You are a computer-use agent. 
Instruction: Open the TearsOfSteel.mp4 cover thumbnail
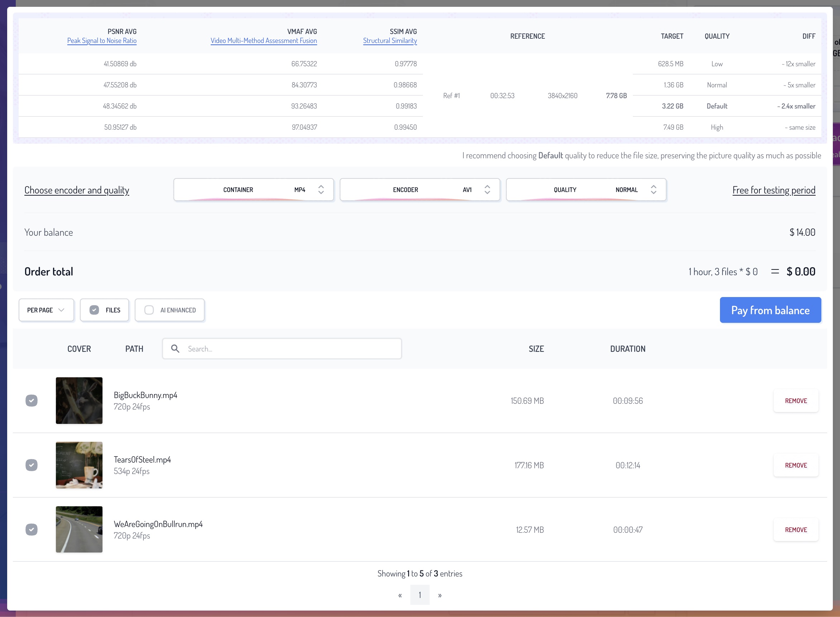(79, 465)
